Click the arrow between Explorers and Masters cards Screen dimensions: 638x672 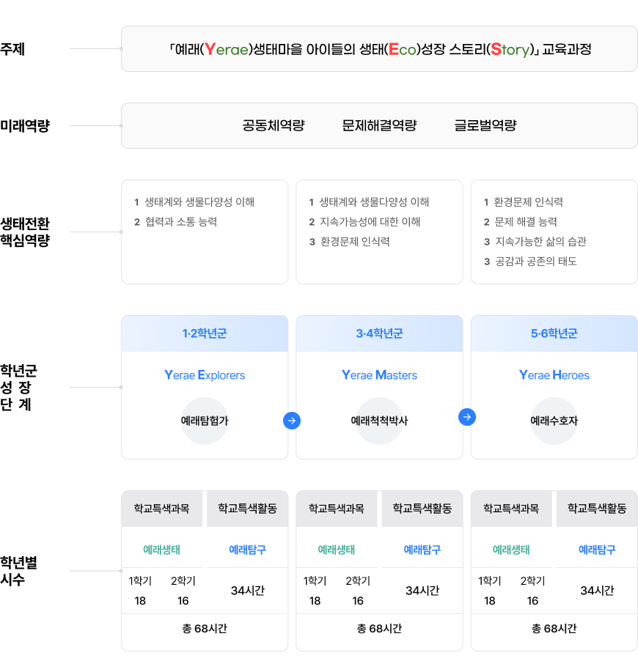tap(292, 421)
